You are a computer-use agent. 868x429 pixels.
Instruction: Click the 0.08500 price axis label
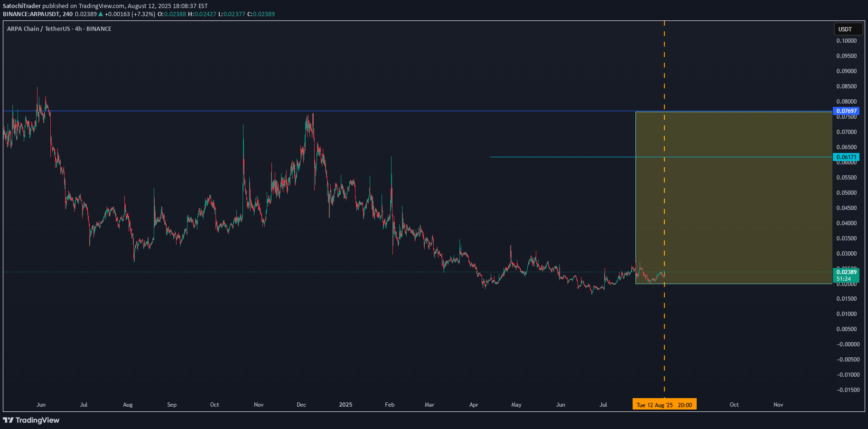[847, 86]
